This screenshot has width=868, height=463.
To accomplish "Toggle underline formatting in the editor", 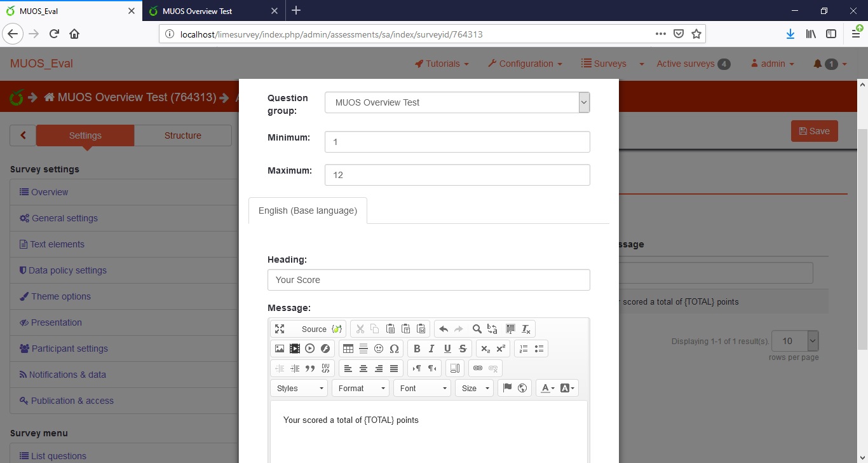I will click(447, 349).
